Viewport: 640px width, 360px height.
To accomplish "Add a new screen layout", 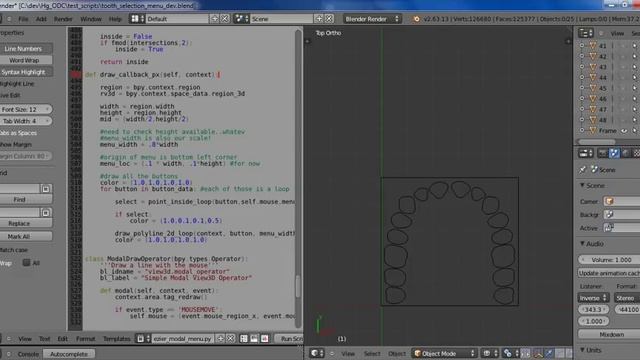I will tap(214, 19).
